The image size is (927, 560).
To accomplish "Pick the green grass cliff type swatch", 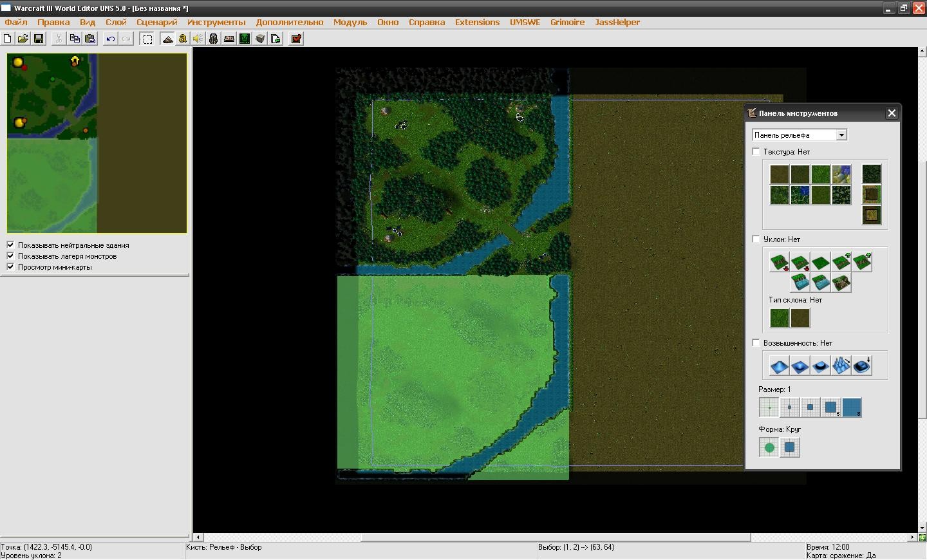I will (x=780, y=318).
